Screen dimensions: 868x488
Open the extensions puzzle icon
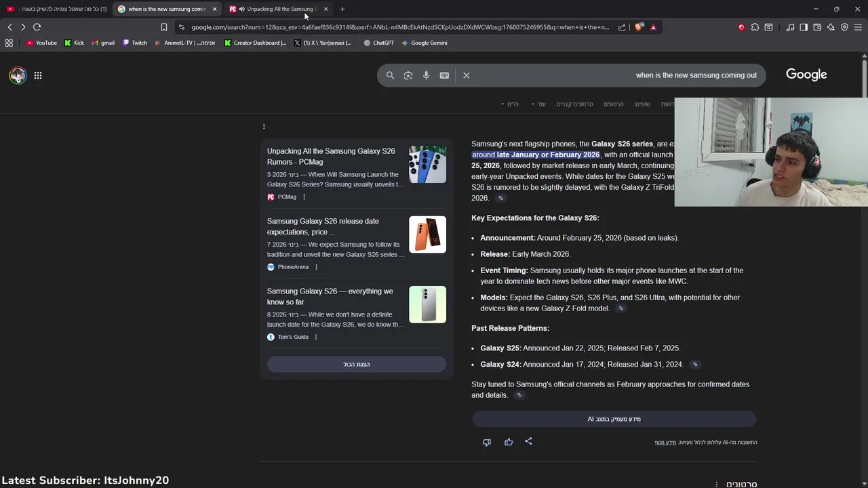tap(755, 27)
